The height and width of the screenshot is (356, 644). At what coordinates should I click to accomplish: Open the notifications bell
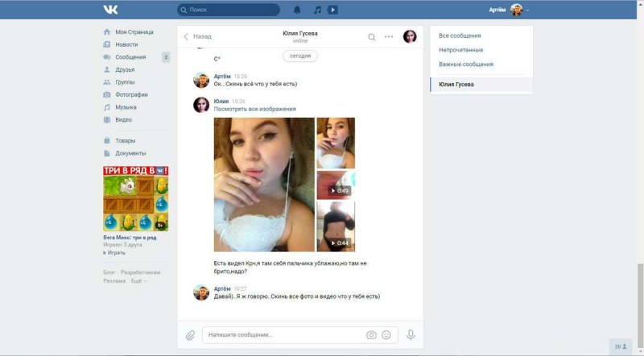pyautogui.click(x=297, y=10)
